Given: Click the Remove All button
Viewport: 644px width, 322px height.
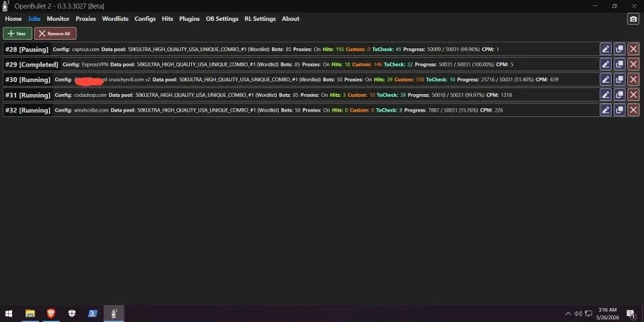Looking at the screenshot, I should point(55,34).
